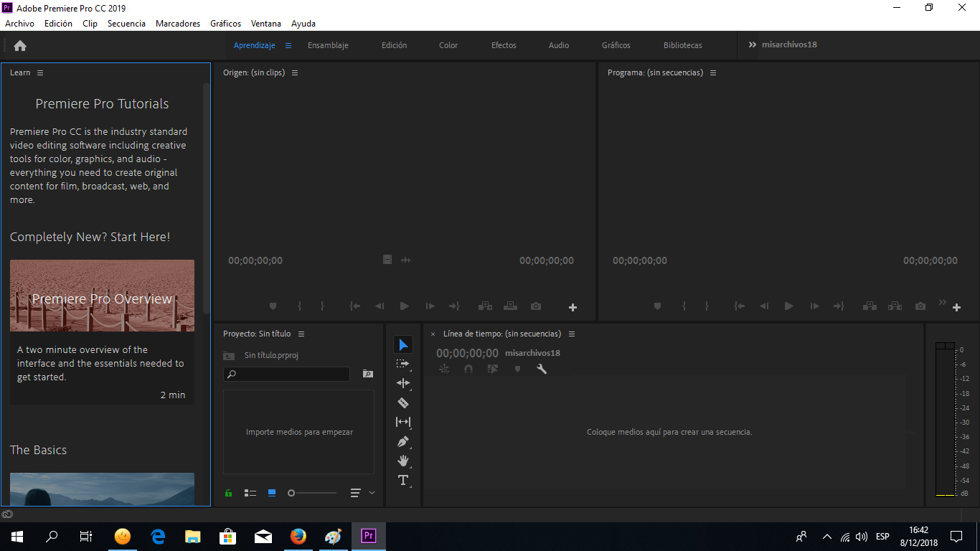Open the Proyecto panel menu
This screenshot has height=551, width=980.
tap(301, 334)
